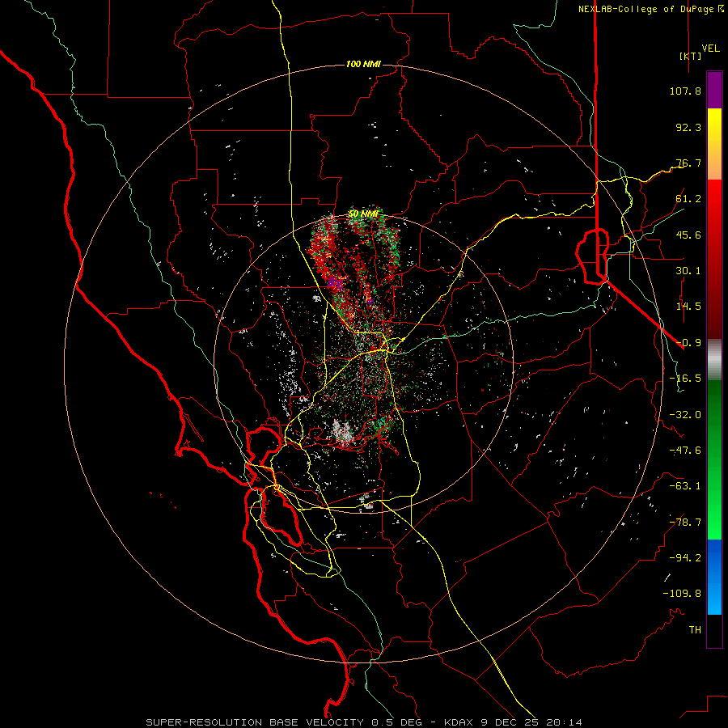Click the -47.6 legend value
The height and width of the screenshot is (728, 728).
[685, 451]
